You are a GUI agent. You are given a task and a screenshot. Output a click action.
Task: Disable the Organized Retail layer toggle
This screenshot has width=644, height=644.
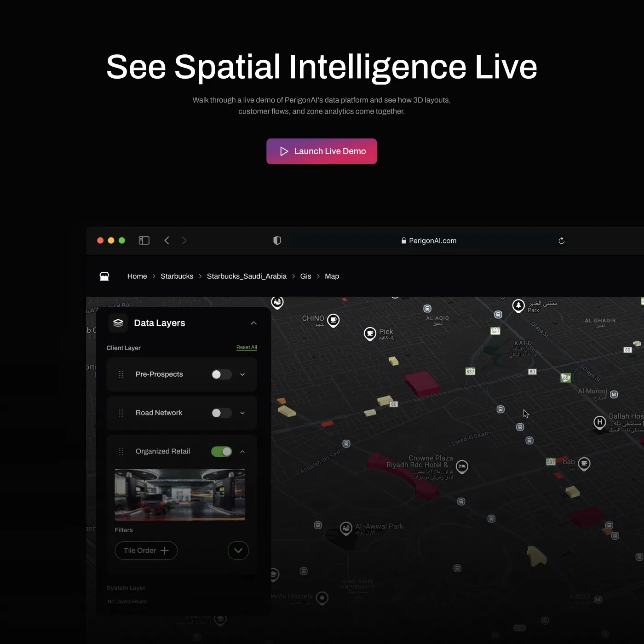221,452
